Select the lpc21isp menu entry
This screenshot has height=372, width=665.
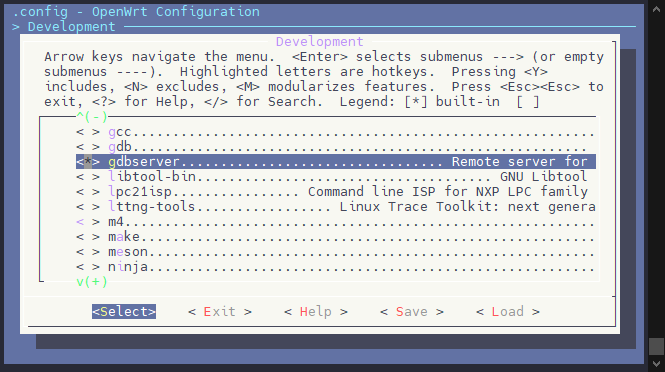click(336, 192)
